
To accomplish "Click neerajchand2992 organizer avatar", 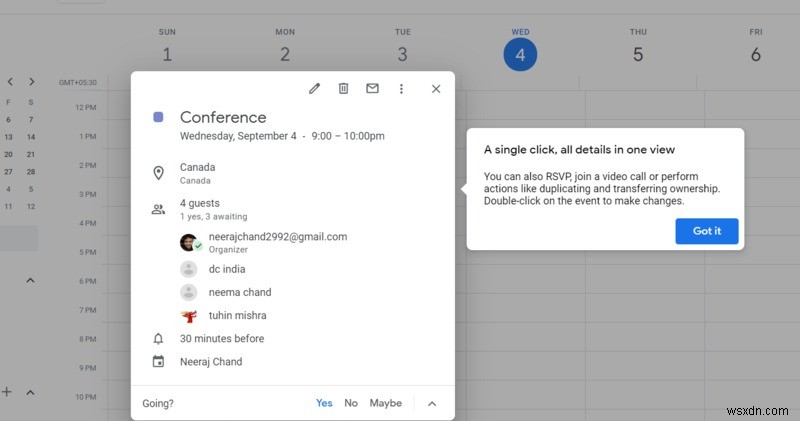I will pyautogui.click(x=189, y=242).
